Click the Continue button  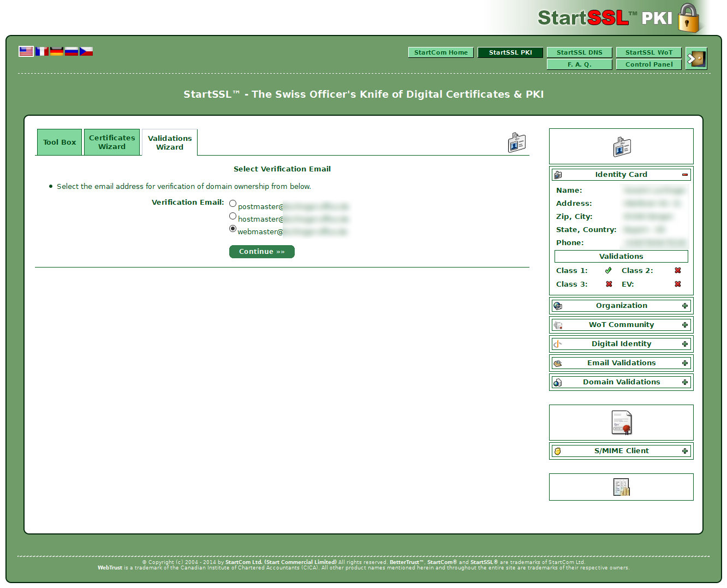click(x=262, y=252)
